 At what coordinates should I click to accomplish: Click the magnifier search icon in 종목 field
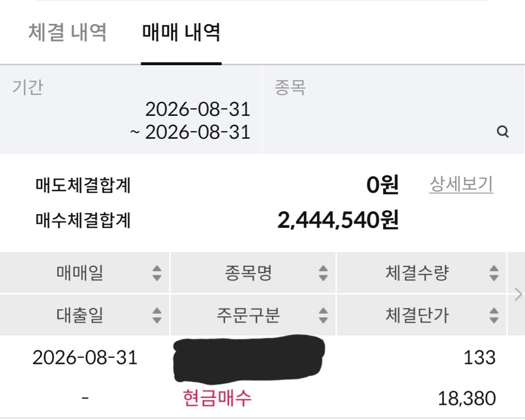503,131
